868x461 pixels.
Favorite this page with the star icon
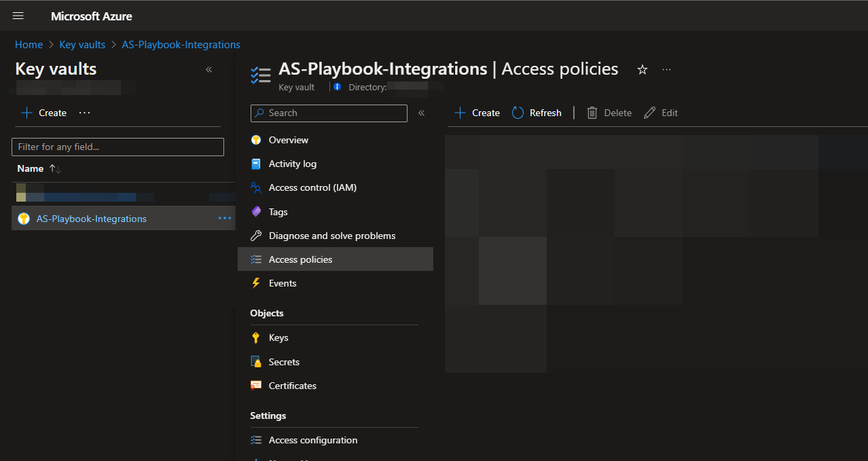pyautogui.click(x=643, y=70)
